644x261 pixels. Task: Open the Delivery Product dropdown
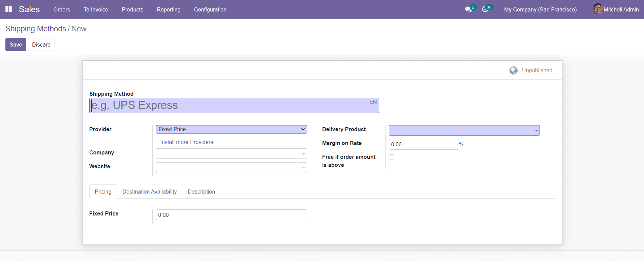[464, 130]
